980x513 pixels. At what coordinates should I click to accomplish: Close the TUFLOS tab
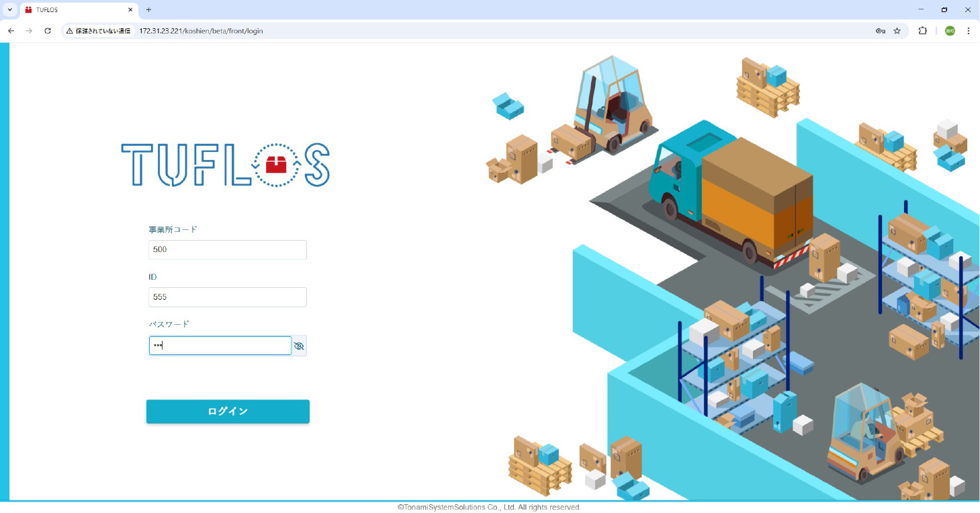coord(130,10)
